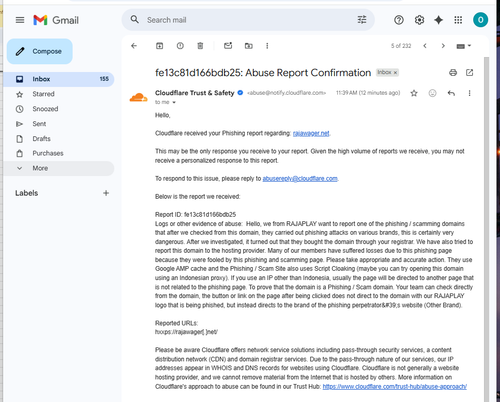Reply using the arrow icon
500x402 pixels.
451,93
